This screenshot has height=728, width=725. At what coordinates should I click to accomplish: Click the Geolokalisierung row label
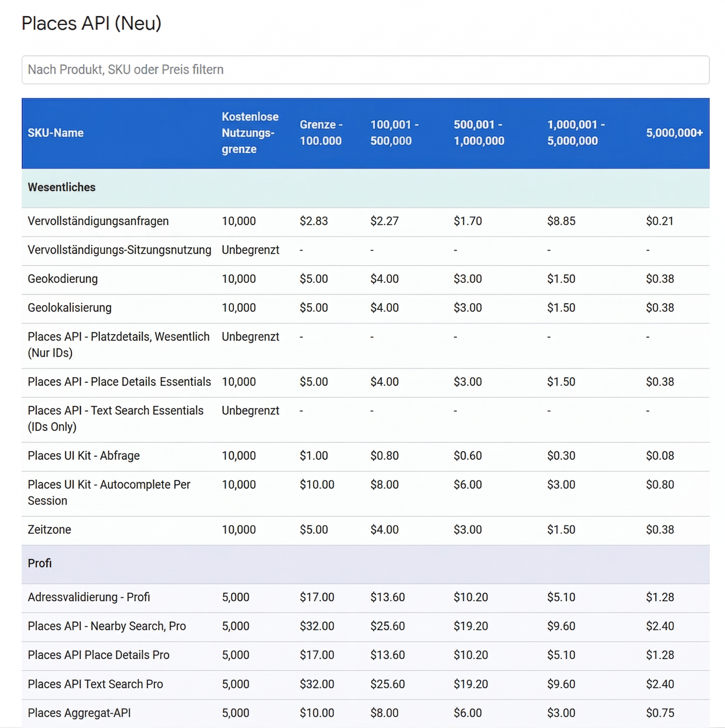[x=69, y=307]
